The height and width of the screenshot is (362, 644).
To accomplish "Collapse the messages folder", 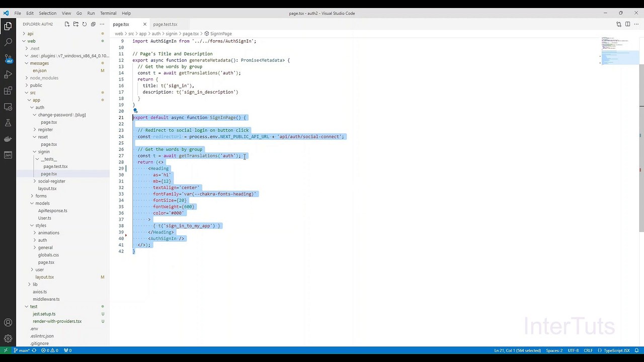I will (x=39, y=63).
